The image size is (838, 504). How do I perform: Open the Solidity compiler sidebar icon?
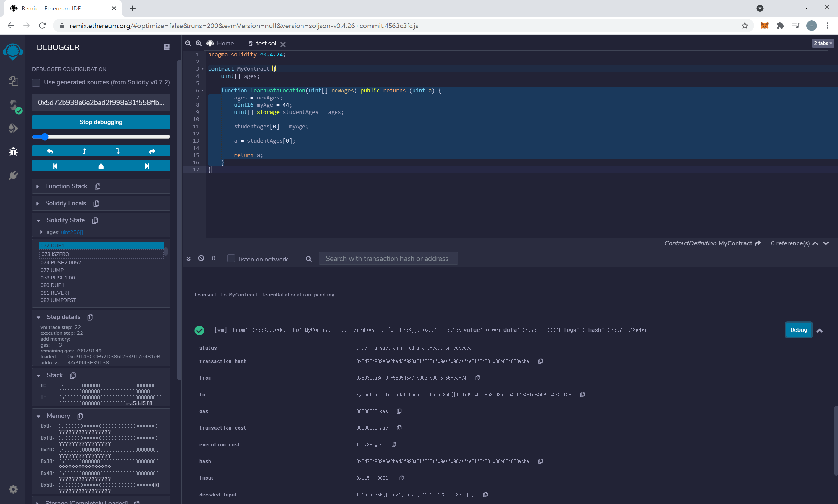pos(13,105)
